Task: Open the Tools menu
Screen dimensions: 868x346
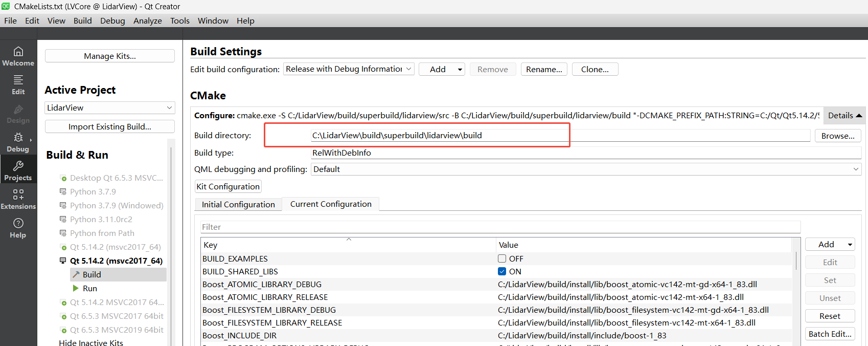Action: coord(180,20)
